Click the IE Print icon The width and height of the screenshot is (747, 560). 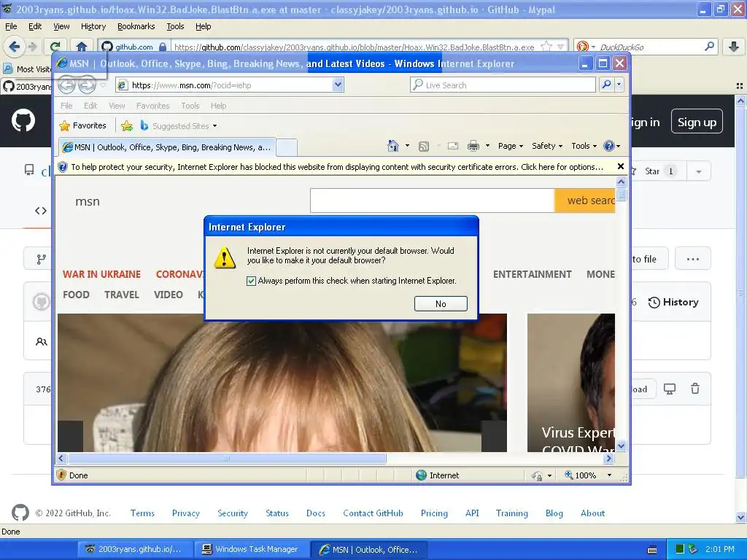[x=473, y=146]
